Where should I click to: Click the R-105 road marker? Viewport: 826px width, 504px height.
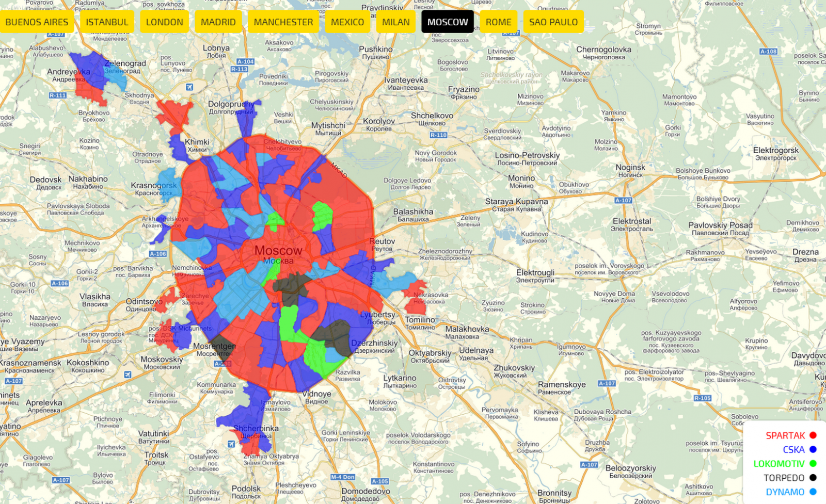coord(703,398)
